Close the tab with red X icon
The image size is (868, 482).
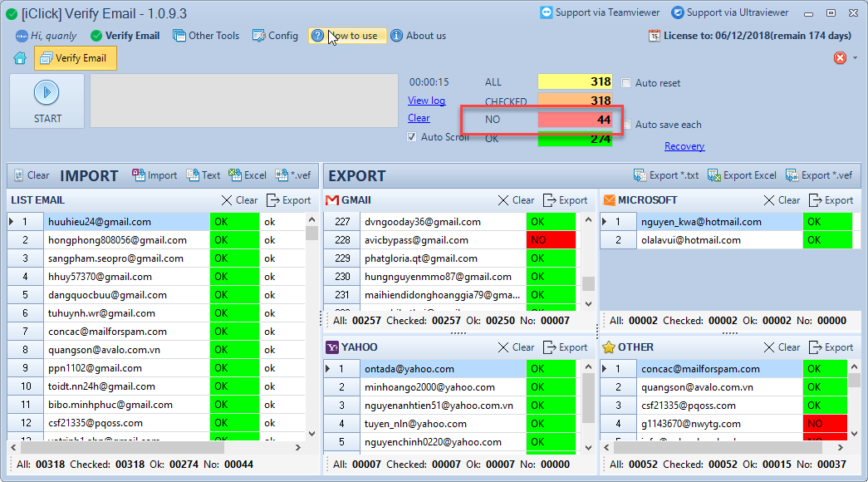point(840,57)
